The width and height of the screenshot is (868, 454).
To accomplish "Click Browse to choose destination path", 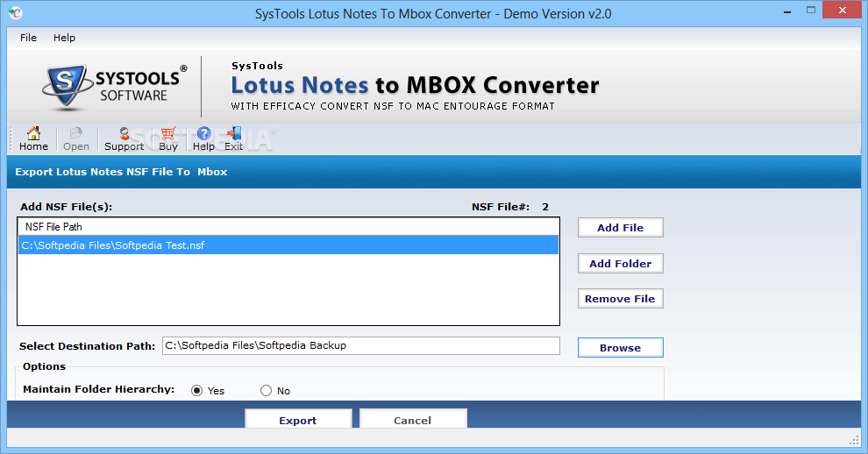I will (620, 348).
